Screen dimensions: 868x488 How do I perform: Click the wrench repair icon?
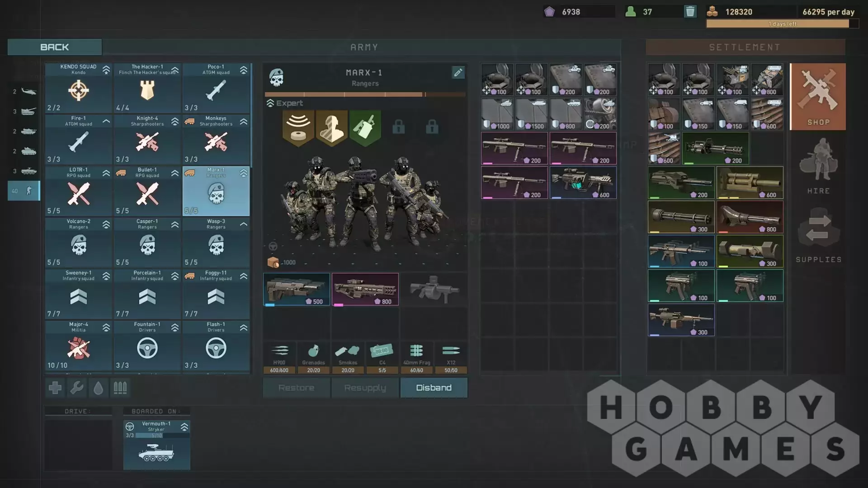(77, 388)
